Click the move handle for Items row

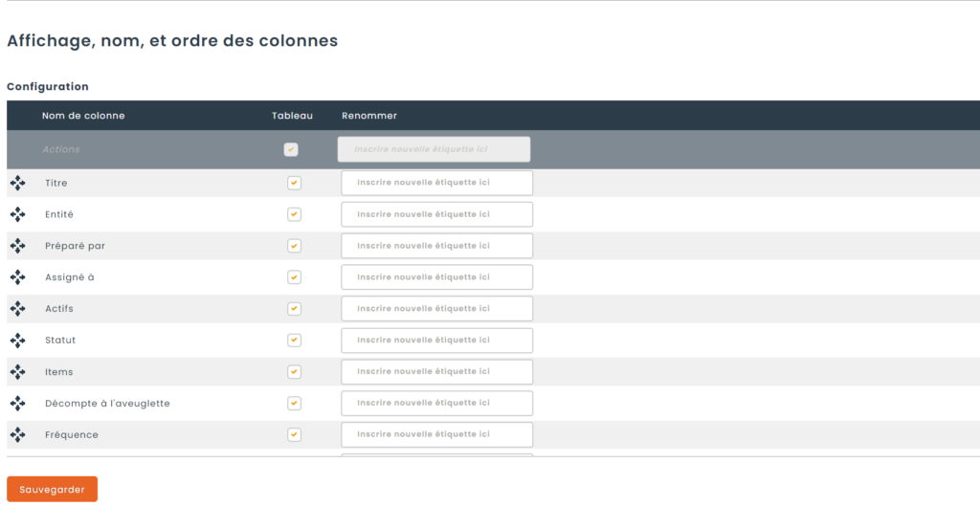click(x=17, y=372)
